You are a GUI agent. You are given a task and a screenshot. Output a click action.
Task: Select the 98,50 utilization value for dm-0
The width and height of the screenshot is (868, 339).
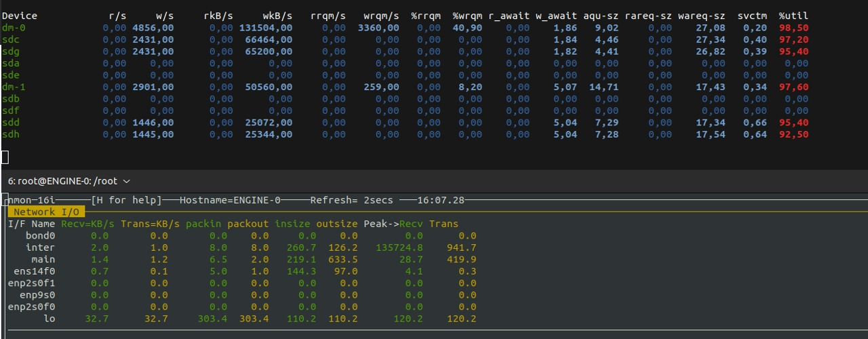click(793, 28)
